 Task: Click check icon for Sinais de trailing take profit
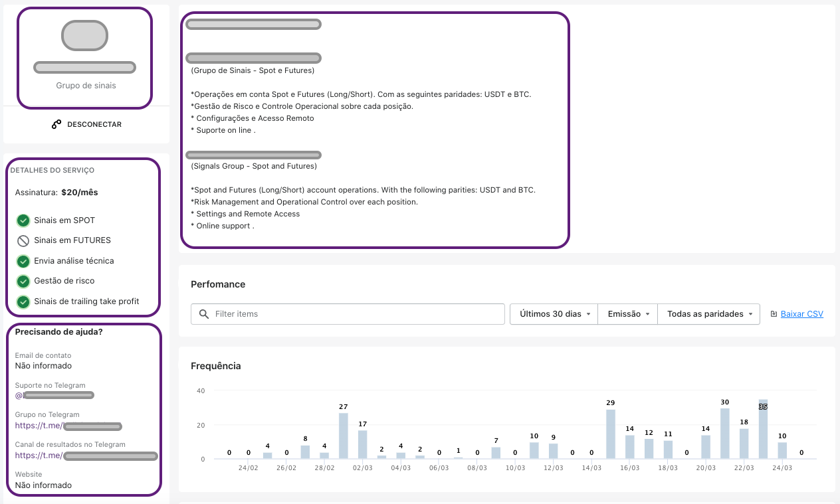click(23, 301)
